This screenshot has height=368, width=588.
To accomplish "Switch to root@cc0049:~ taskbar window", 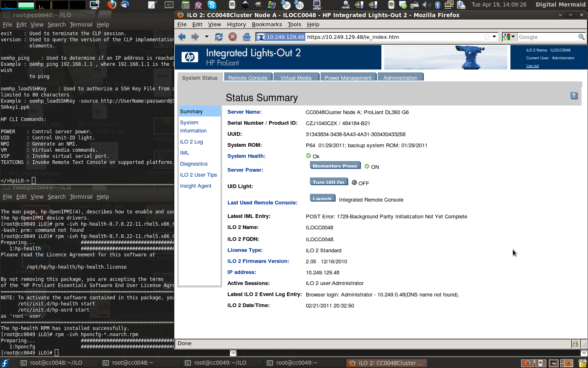I will (x=303, y=363).
